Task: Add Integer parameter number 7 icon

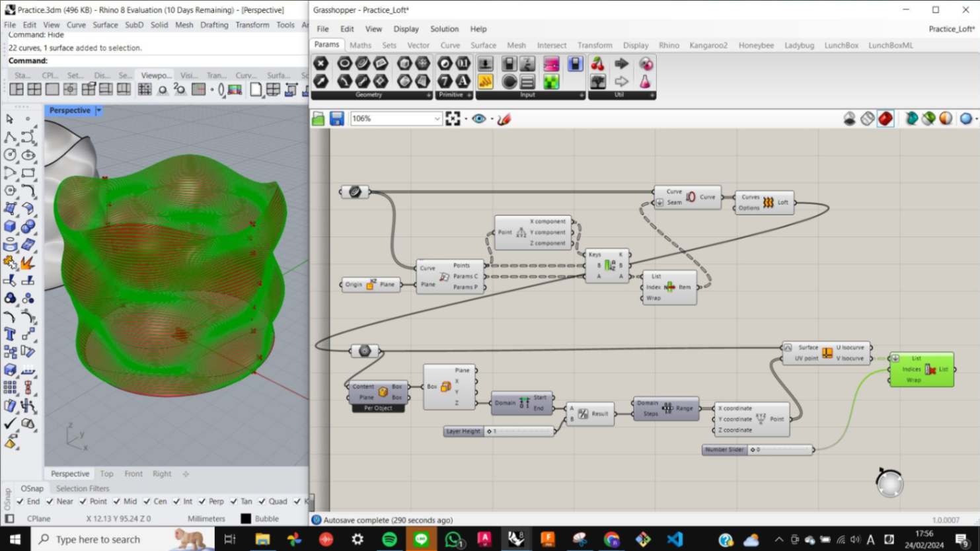Action: [x=445, y=81]
